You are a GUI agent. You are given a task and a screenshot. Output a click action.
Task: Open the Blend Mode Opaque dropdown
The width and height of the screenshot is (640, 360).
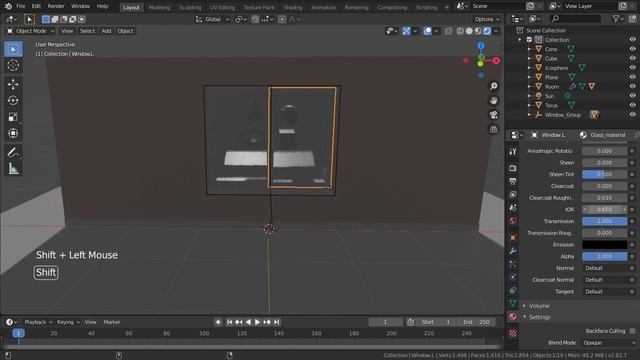point(610,343)
